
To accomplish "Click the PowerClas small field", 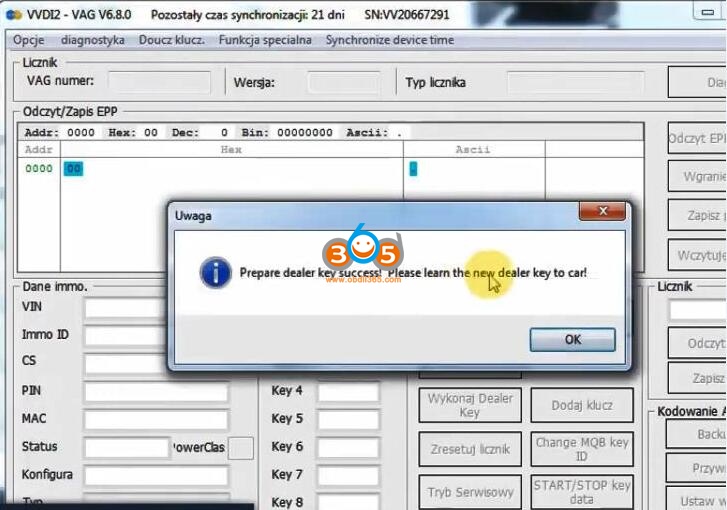I will click(x=241, y=448).
